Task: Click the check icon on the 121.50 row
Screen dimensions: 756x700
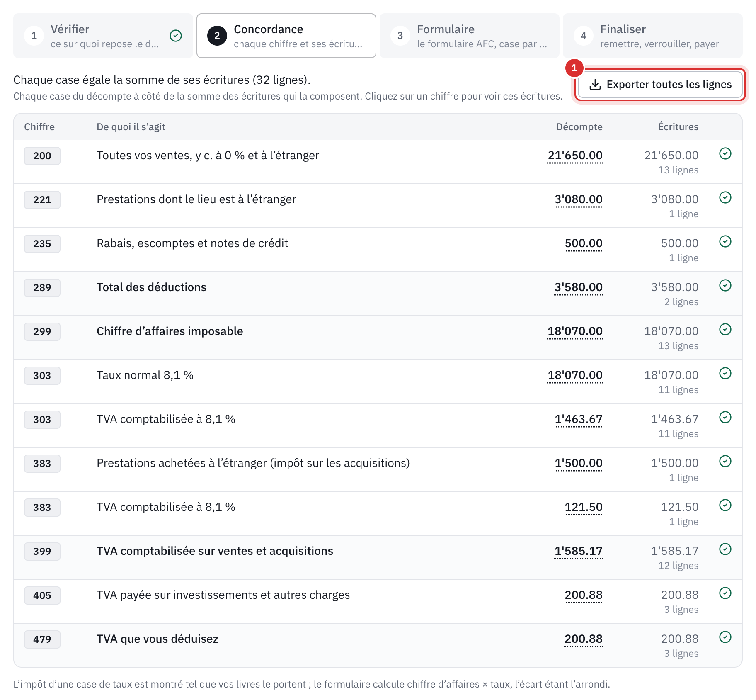Action: coord(725,506)
